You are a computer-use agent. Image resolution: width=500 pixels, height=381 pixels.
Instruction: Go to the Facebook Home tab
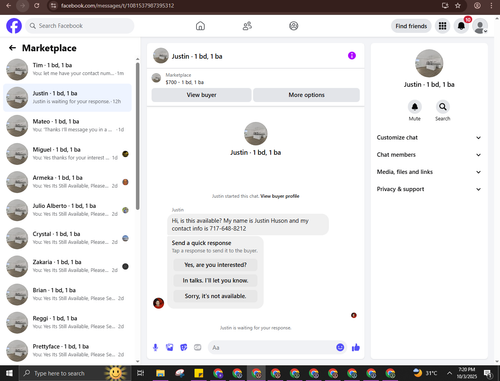(200, 26)
